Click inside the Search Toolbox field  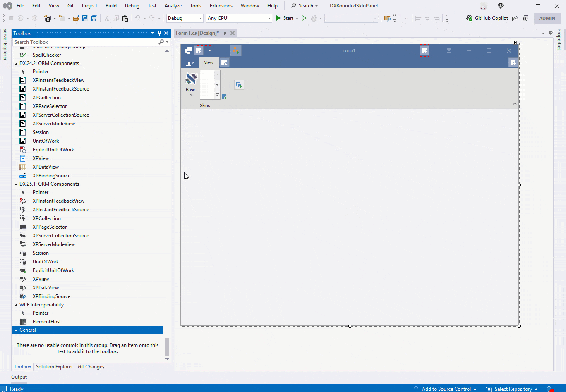[74, 42]
